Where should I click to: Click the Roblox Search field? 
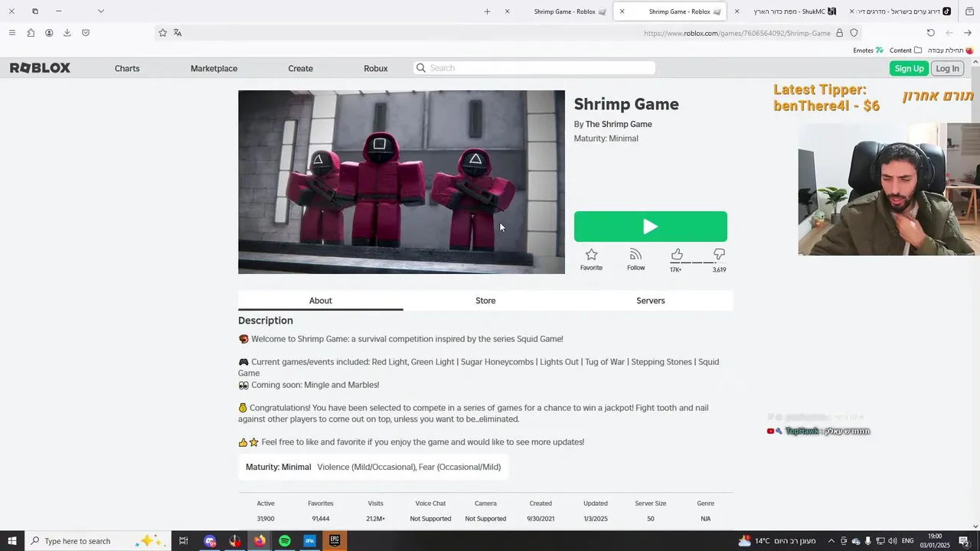coord(534,68)
